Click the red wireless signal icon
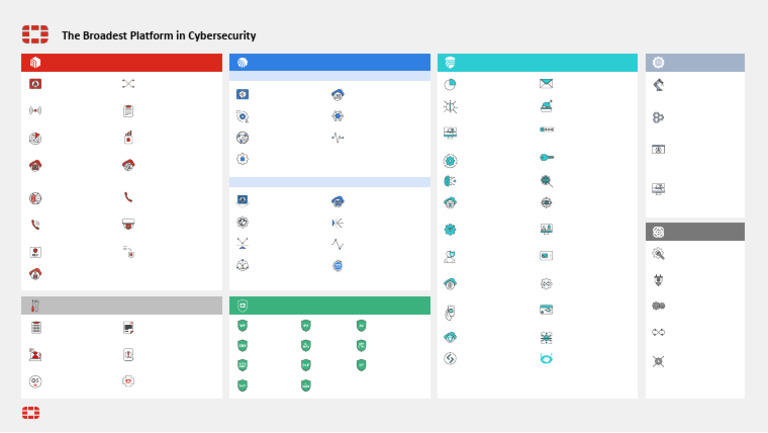Screen dimensions: 768x433 point(35,111)
